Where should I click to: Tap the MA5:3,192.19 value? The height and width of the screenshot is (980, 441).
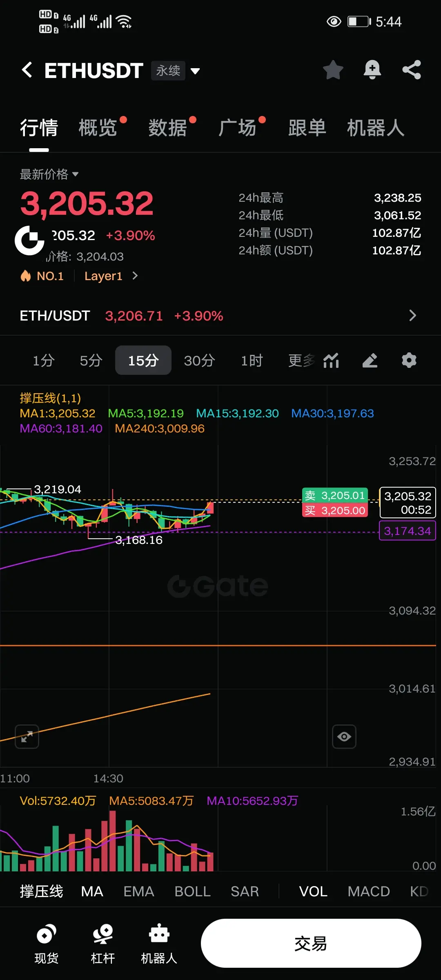point(146,413)
